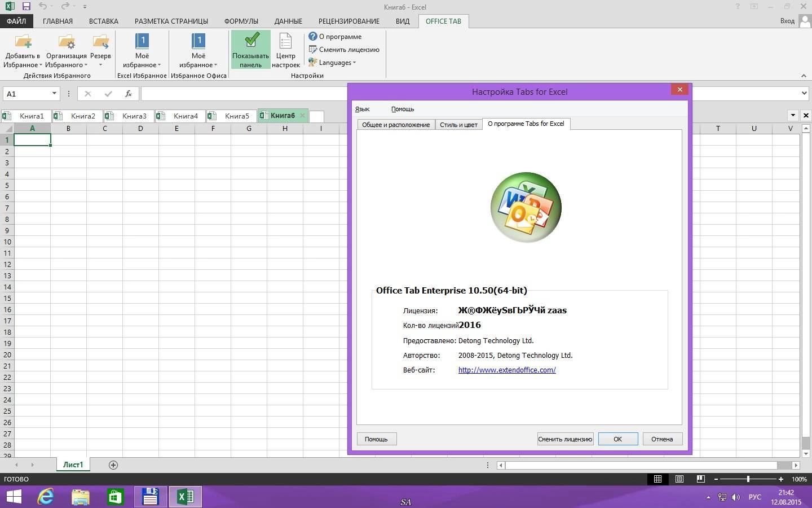Open the РАЗМЕТКА СТРАНИЦЫ ribbon tab

pyautogui.click(x=171, y=21)
